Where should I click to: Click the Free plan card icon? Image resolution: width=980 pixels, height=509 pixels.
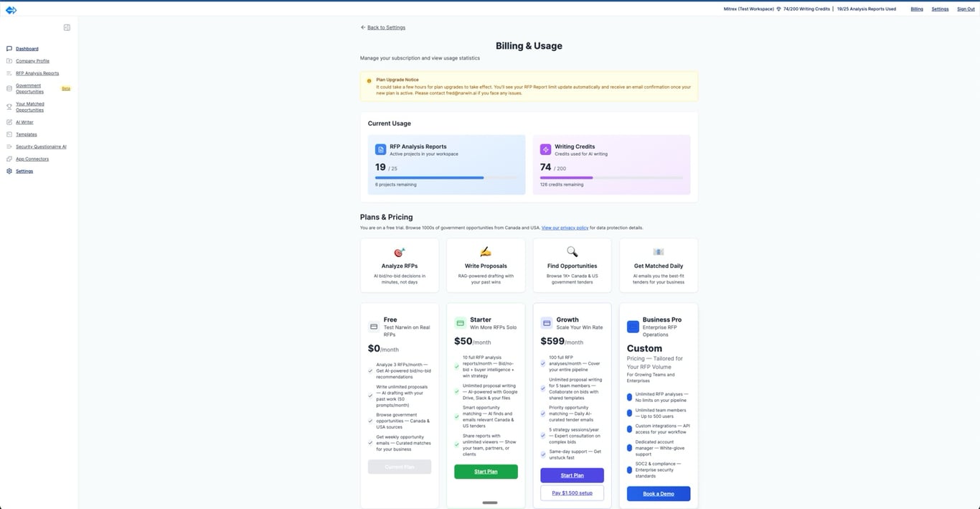point(374,327)
